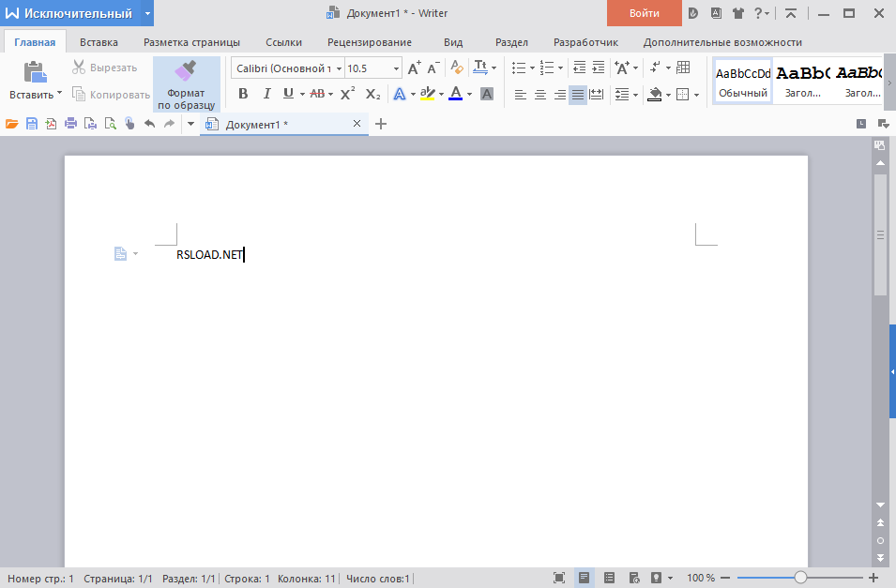Click the zoom slider handle in the status bar

800,578
